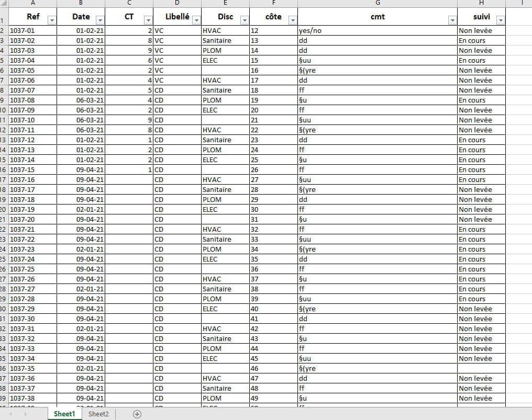Click the empty suivi cell in row 1037-35

click(481, 368)
